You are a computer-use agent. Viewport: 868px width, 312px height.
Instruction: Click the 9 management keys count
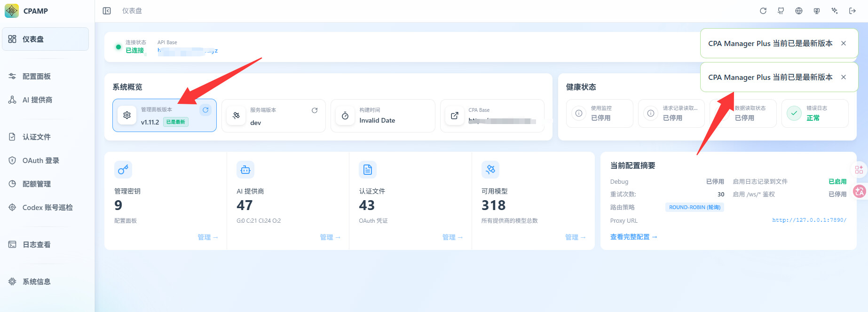pyautogui.click(x=118, y=205)
